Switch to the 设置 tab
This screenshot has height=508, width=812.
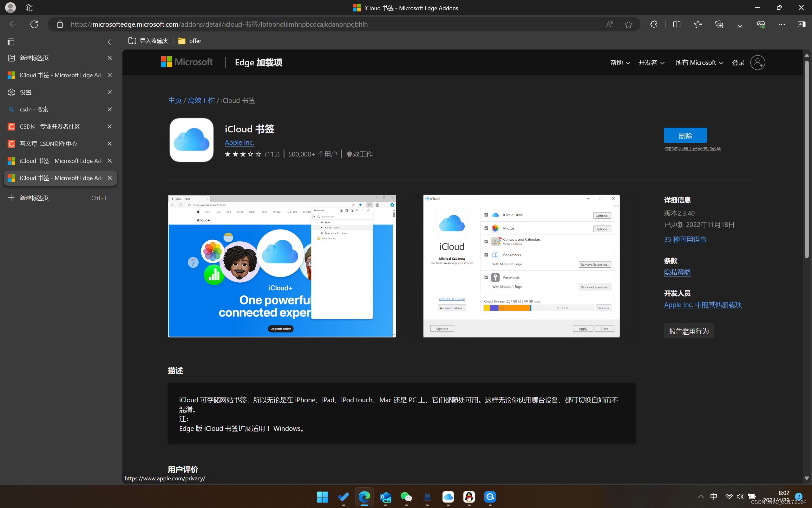[x=60, y=92]
